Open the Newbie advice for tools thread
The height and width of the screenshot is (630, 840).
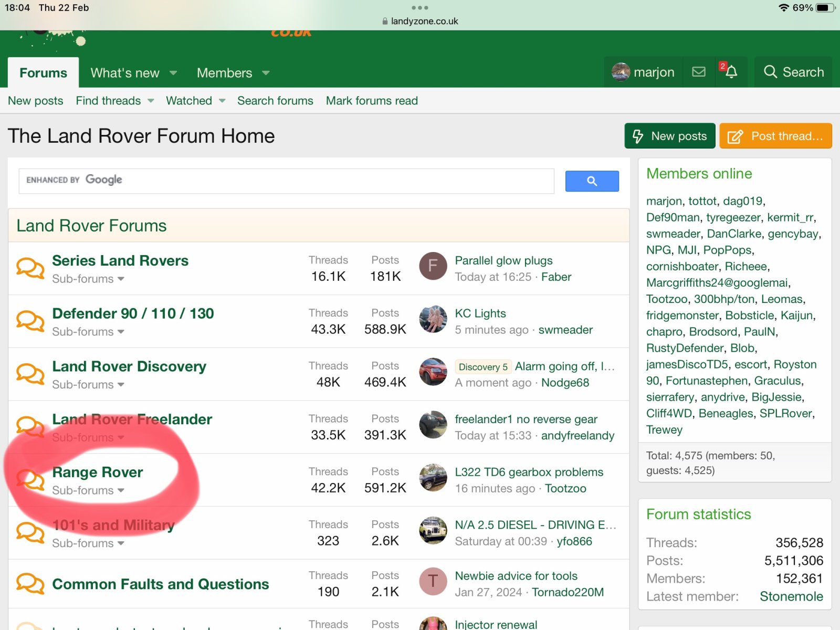coord(516,576)
